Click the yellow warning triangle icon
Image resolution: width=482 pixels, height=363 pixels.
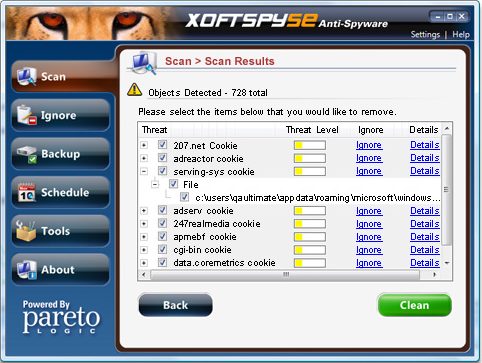click(x=135, y=90)
